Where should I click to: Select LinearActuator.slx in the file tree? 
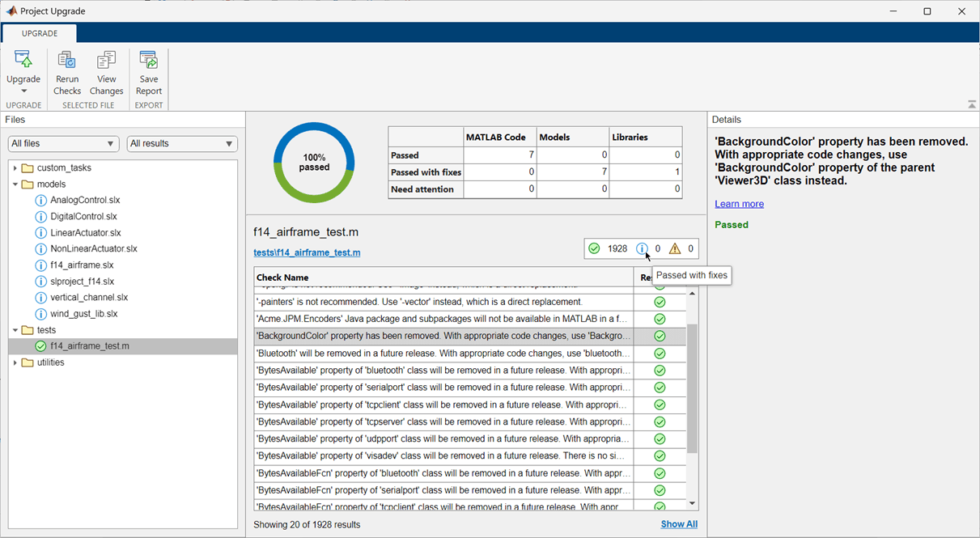tap(85, 232)
